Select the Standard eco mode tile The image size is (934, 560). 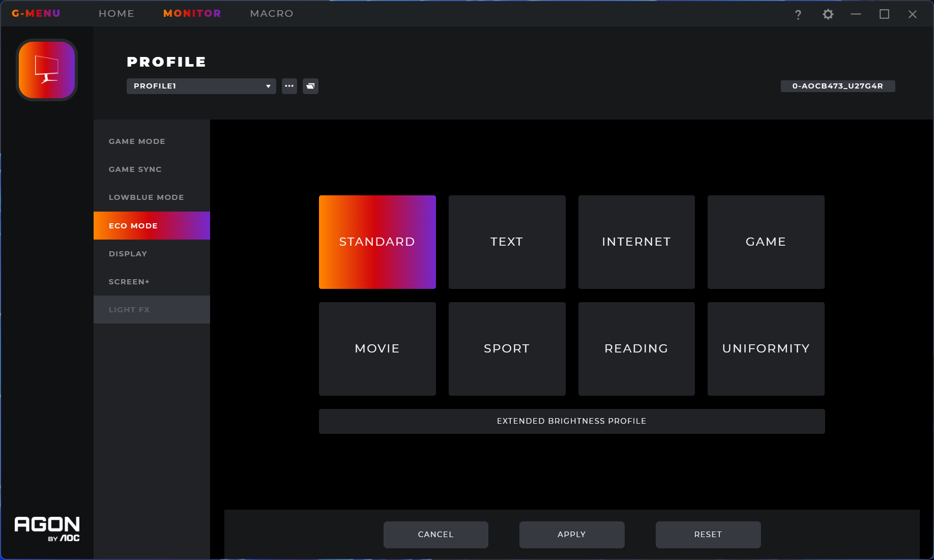[377, 242]
